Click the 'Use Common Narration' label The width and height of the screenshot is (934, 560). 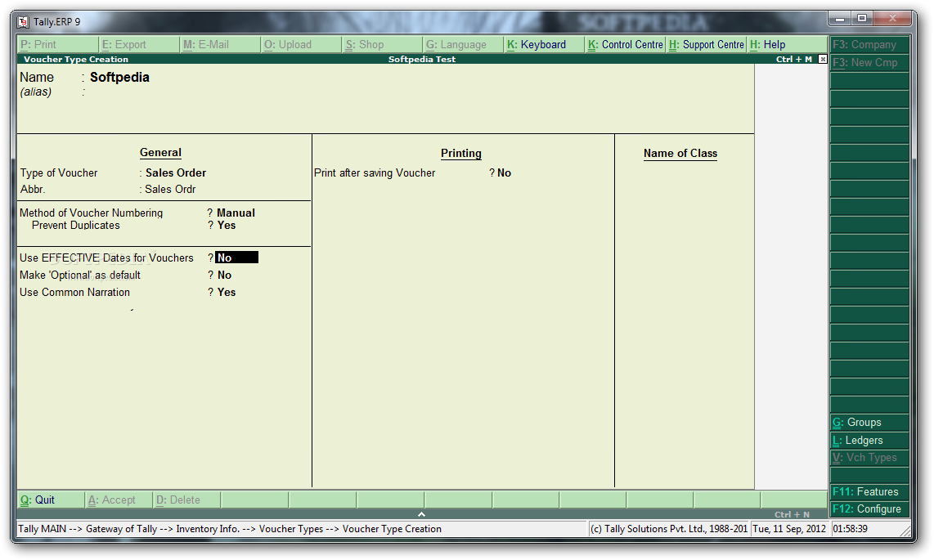(x=74, y=292)
